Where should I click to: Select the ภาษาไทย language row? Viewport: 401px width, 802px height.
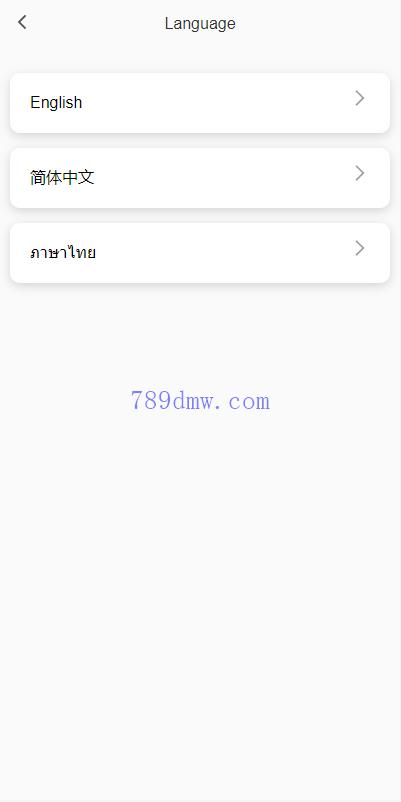pyautogui.click(x=200, y=253)
